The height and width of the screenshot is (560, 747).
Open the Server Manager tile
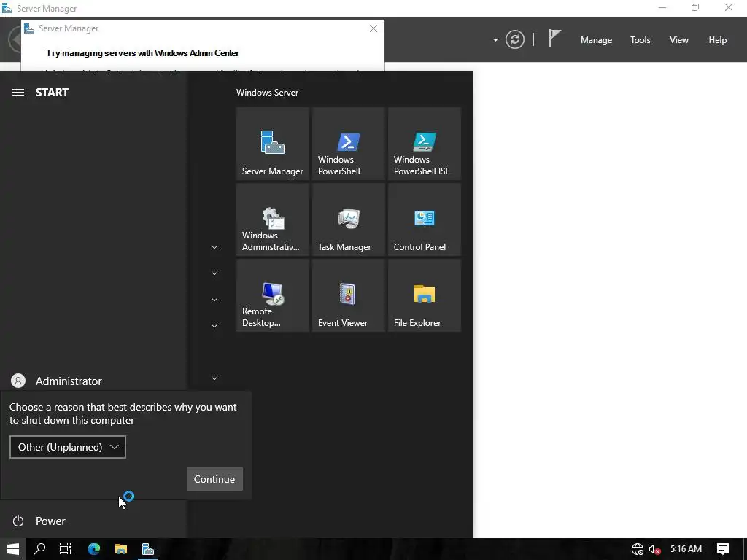click(x=273, y=144)
